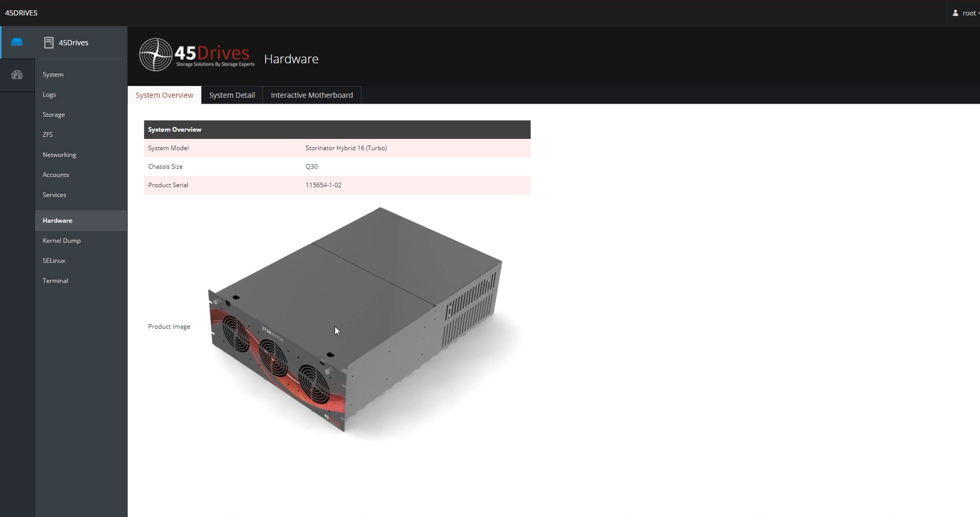Navigate to the ZFS page
Image resolution: width=980 pixels, height=517 pixels.
tap(48, 134)
